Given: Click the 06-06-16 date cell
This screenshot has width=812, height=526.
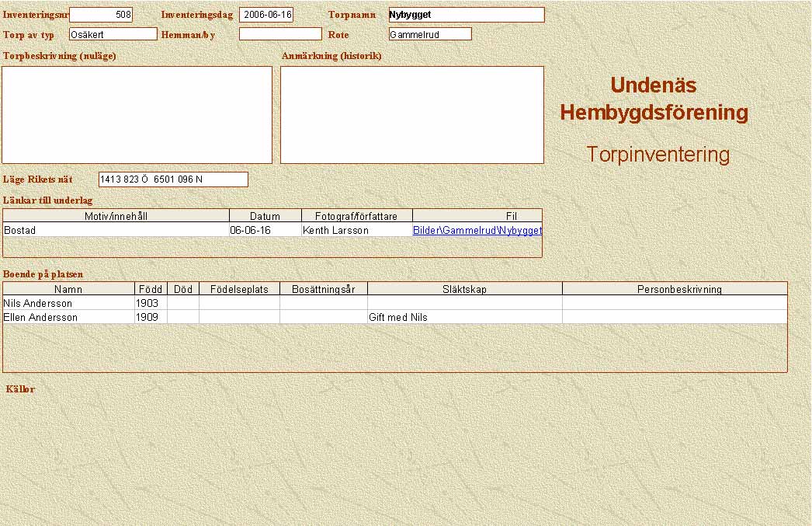Looking at the screenshot, I should point(265,231).
